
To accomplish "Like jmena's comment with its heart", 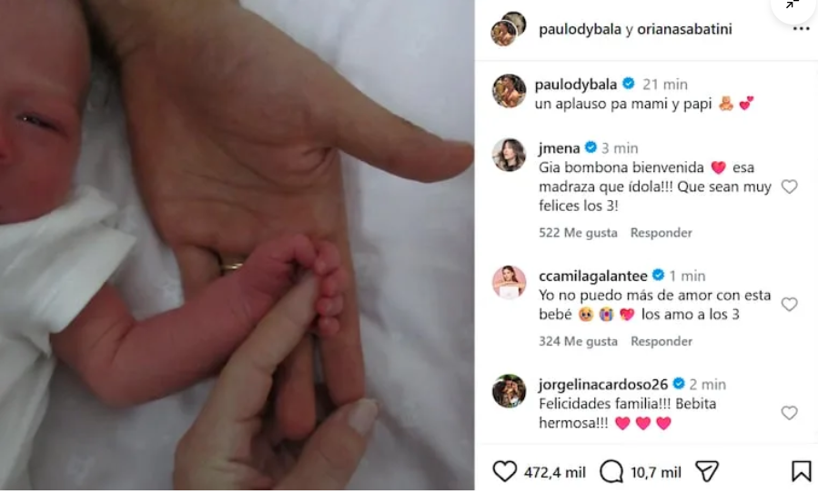I will tap(789, 186).
